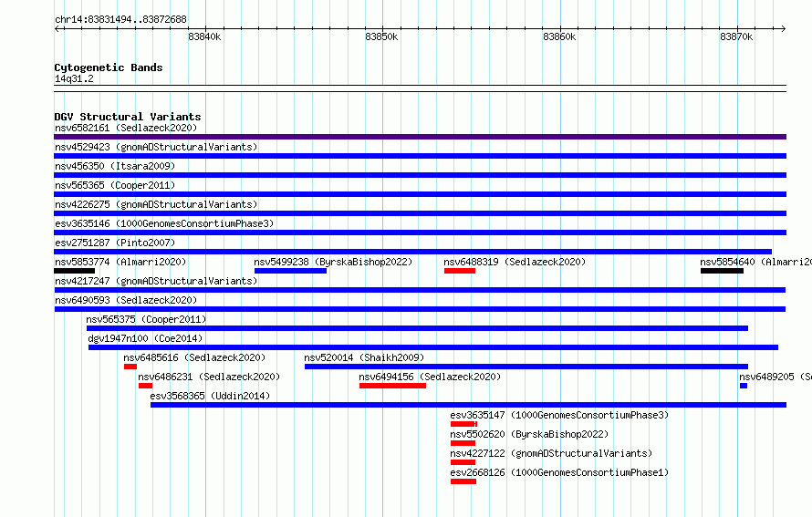Click the blue nsv5499238 variant bar
This screenshot has width=812, height=517.
coord(290,271)
